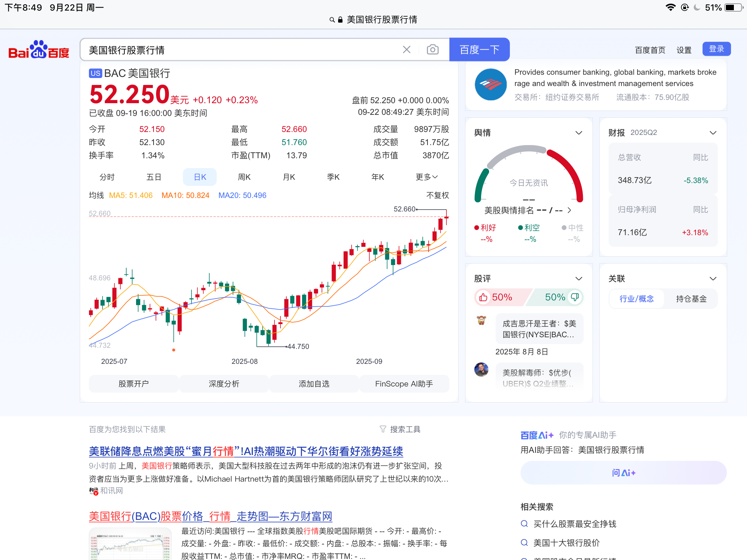Image resolution: width=747 pixels, height=560 pixels.
Task: Open 美股舆情排名 arrow
Action: pyautogui.click(x=569, y=210)
